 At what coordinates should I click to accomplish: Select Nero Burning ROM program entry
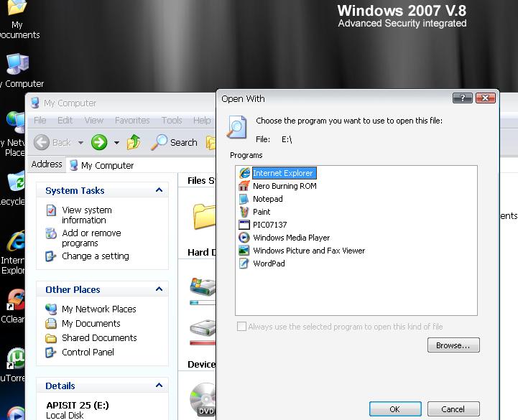coord(277,186)
